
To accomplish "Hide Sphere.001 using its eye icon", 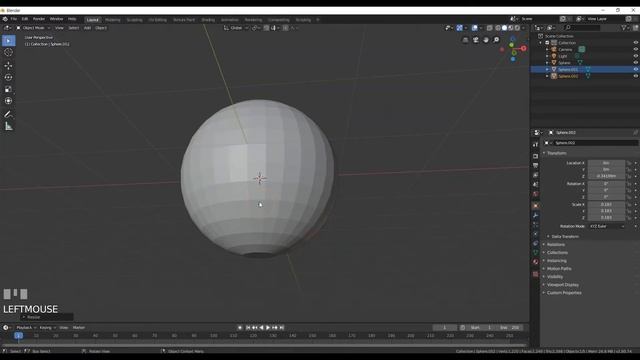I will [636, 69].
